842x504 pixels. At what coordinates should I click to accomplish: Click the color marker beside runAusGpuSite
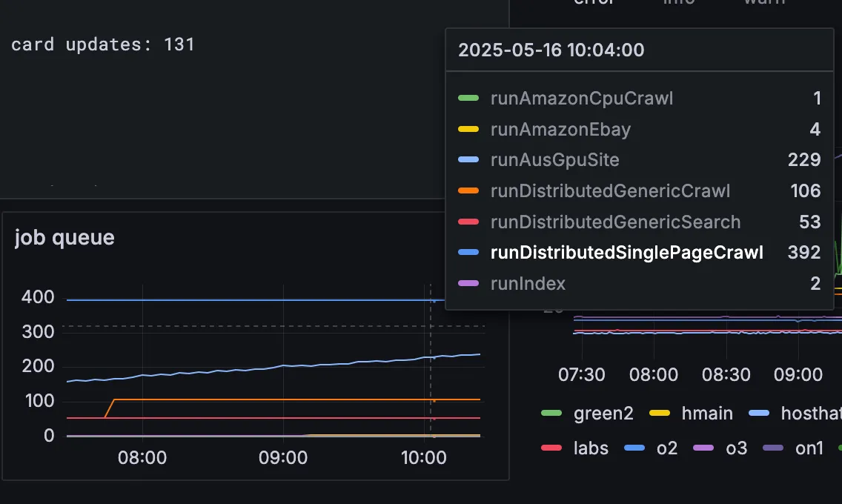tap(468, 159)
